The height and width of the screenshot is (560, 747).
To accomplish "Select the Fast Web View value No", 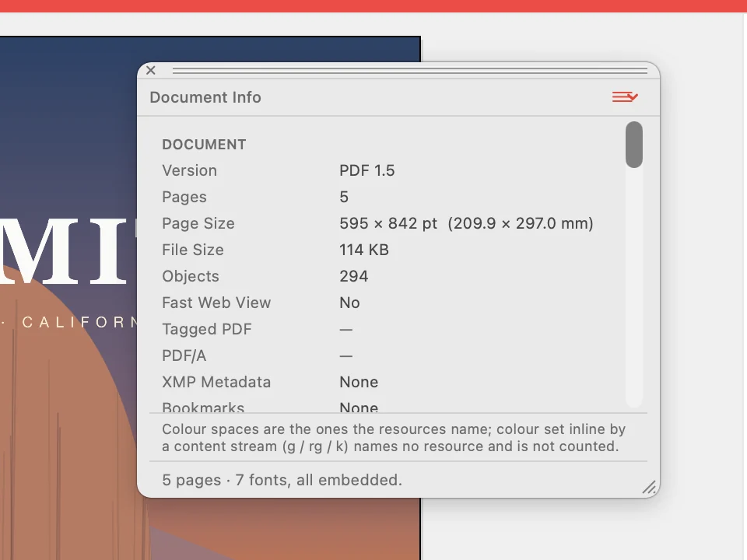I will (x=349, y=303).
